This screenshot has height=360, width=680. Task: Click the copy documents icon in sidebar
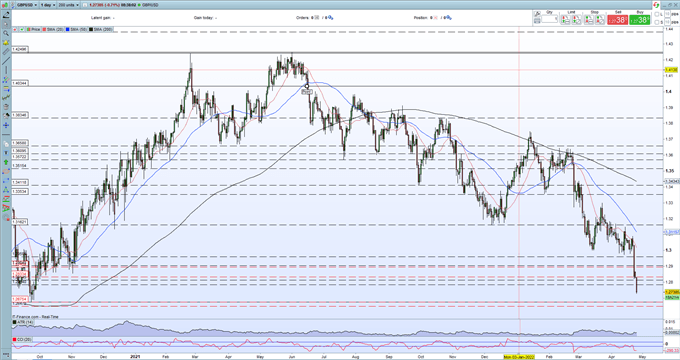[6, 143]
